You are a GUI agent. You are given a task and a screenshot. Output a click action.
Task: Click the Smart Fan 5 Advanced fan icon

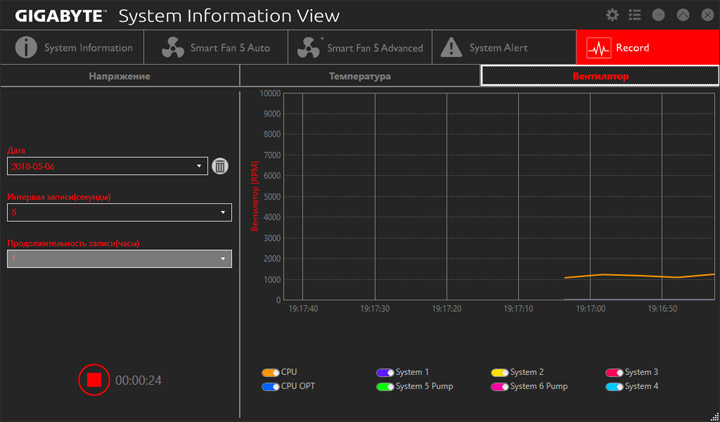(x=309, y=48)
